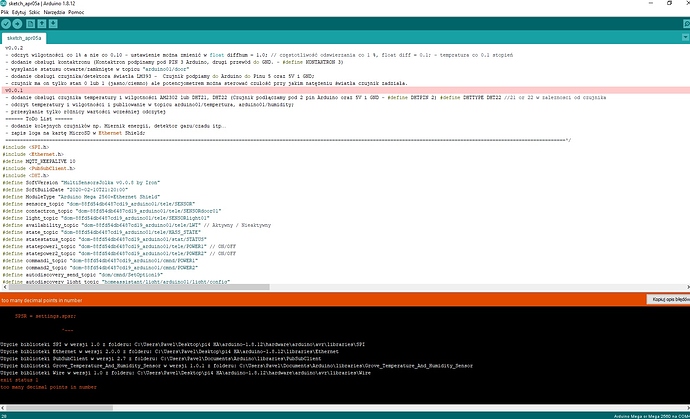The width and height of the screenshot is (690, 419).
Task: Click the Verify sketch checkmark icon
Action: [x=6, y=24]
